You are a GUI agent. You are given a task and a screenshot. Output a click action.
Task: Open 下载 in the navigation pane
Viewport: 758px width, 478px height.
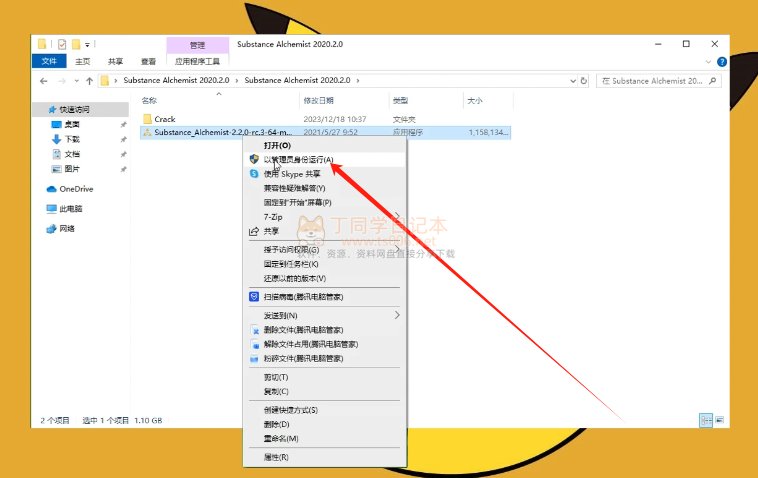(x=72, y=139)
